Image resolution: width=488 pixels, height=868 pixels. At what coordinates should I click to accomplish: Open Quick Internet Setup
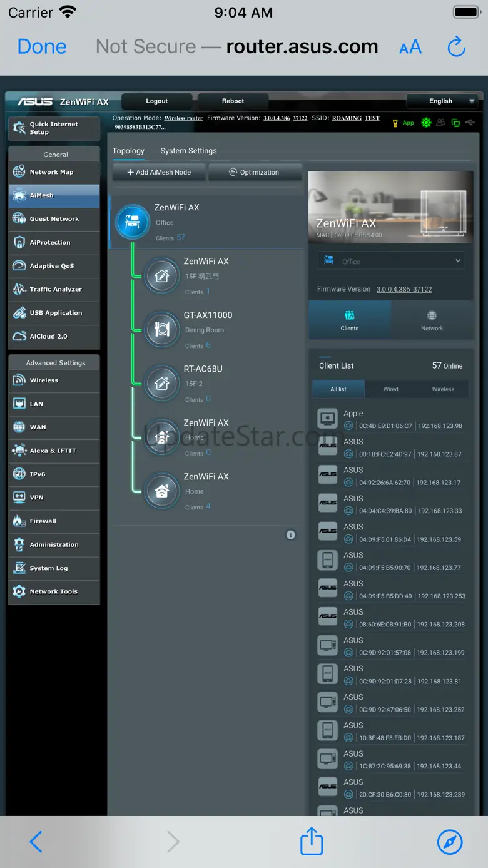tap(54, 128)
